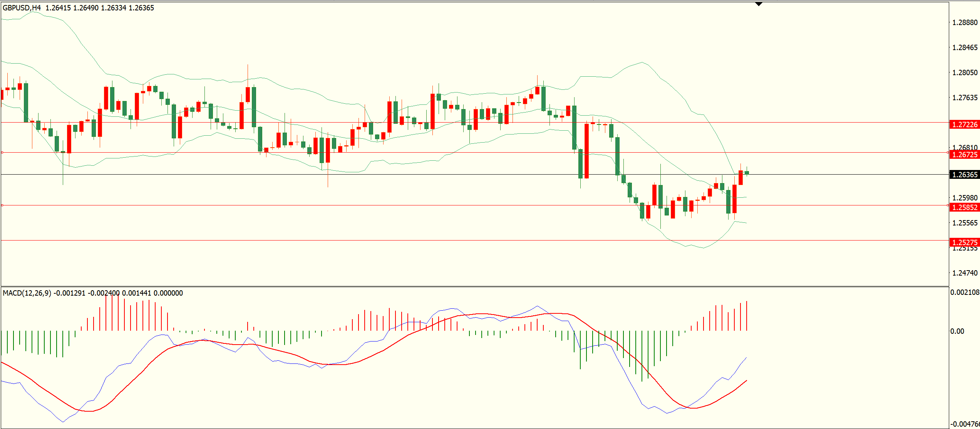Click the 1.25565 price axis value
The width and height of the screenshot is (980, 429).
coord(965,223)
